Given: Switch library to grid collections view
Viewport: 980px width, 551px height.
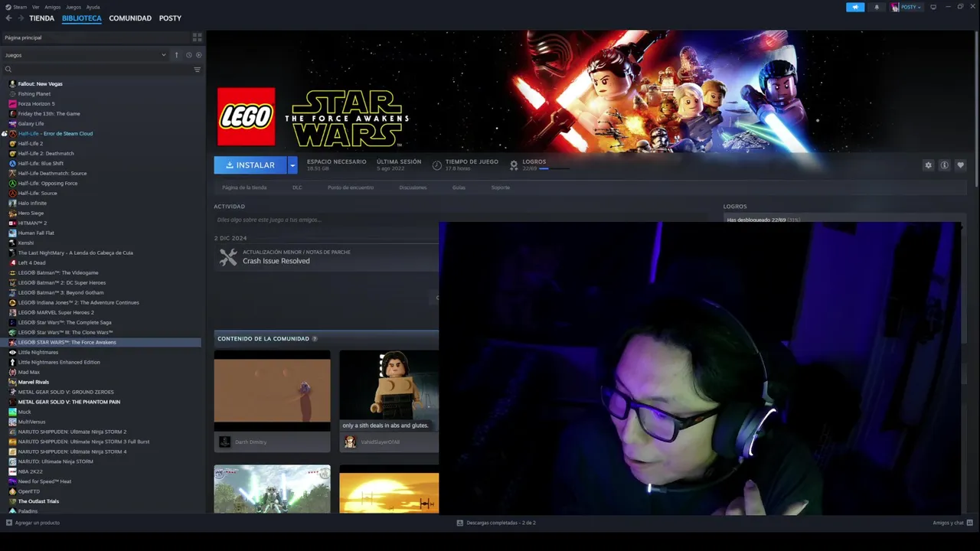Looking at the screenshot, I should click(197, 37).
